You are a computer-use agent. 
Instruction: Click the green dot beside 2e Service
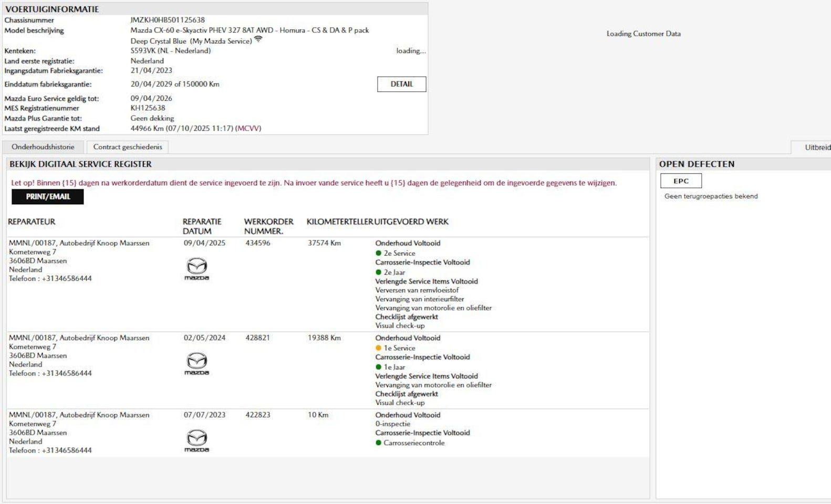click(378, 253)
